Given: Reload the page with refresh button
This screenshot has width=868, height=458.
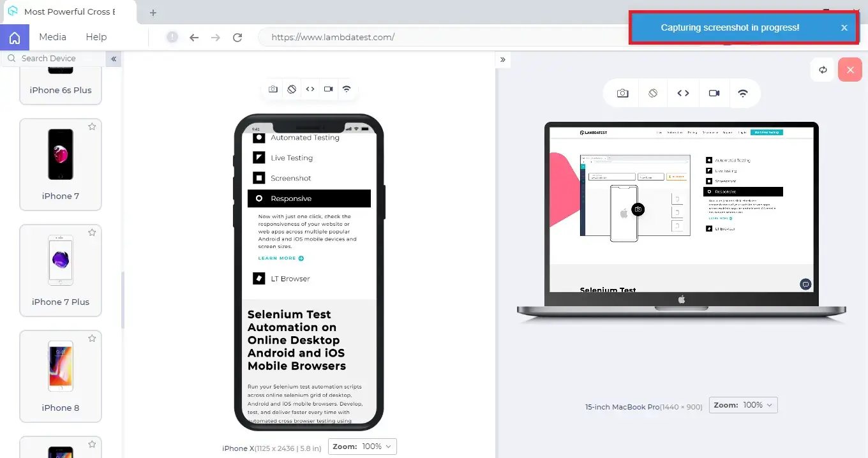Looking at the screenshot, I should pos(237,38).
